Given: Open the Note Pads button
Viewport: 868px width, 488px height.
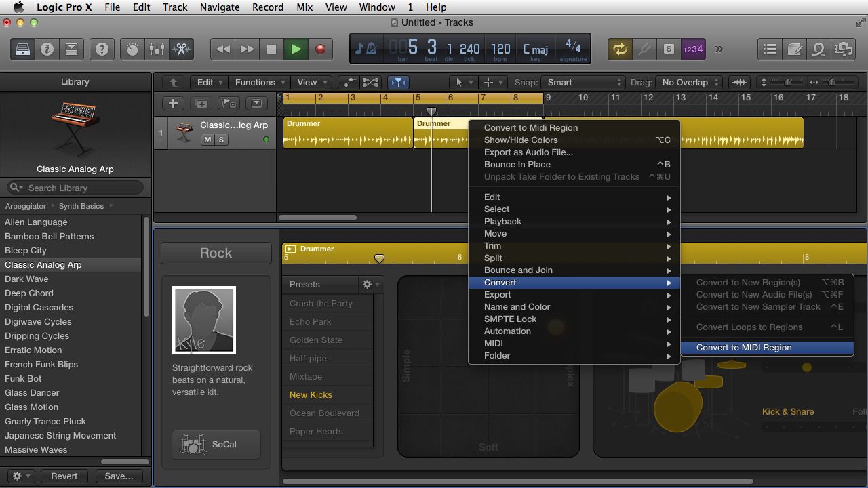Looking at the screenshot, I should [x=794, y=49].
